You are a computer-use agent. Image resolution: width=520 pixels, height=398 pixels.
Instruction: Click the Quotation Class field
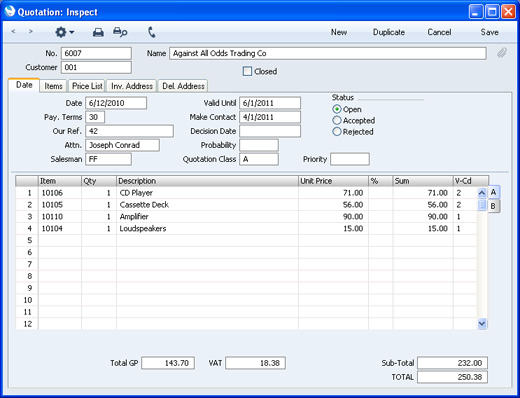pos(259,159)
